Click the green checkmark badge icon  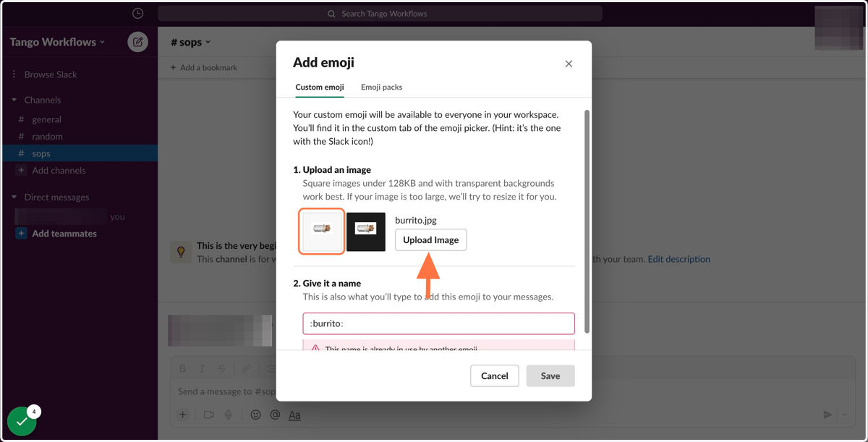click(x=22, y=422)
